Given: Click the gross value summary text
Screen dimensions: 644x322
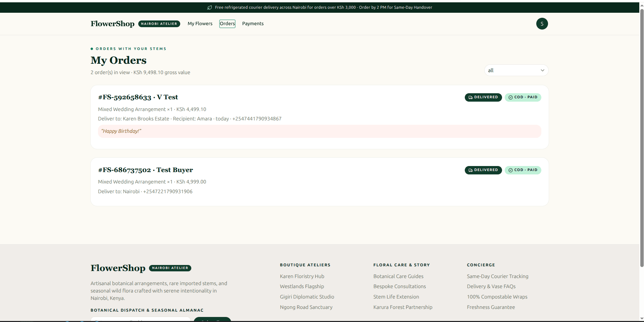Looking at the screenshot, I should (x=140, y=72).
